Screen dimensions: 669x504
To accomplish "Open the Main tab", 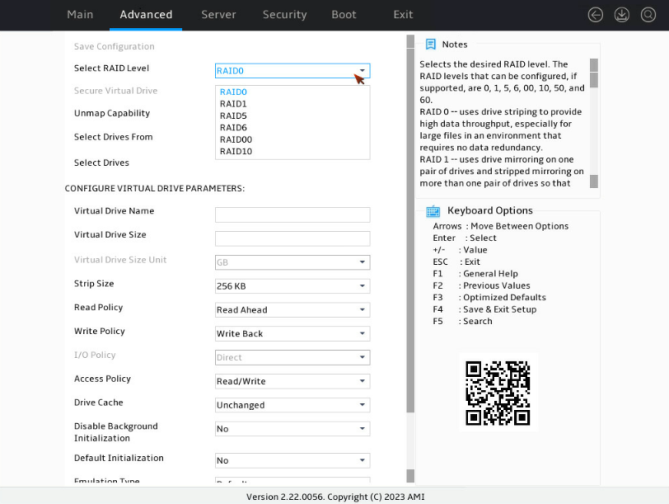I will point(80,15).
